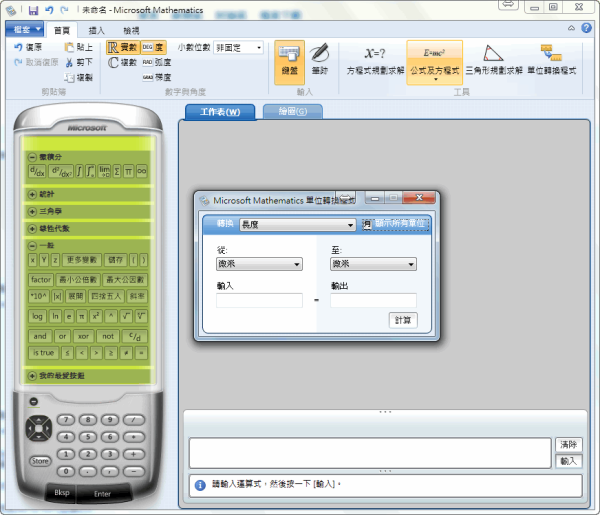600x515 pixels.
Task: Click the Redo arrow in quick access toolbar
Action: [x=65, y=10]
